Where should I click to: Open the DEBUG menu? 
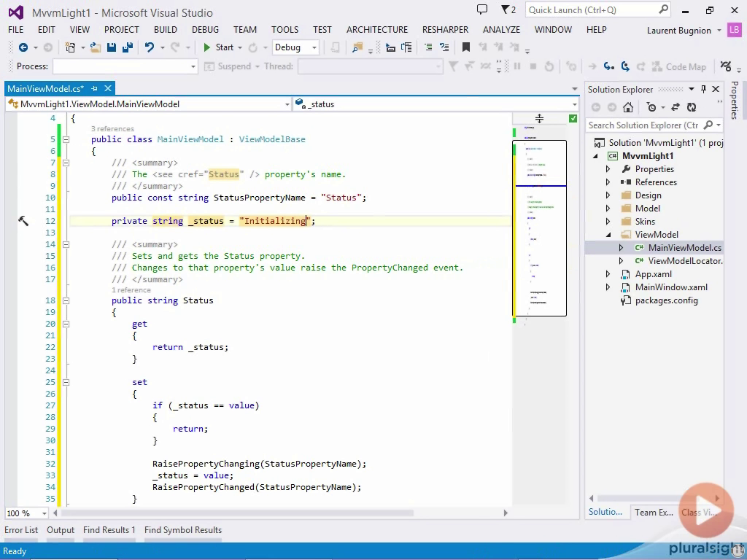point(205,29)
